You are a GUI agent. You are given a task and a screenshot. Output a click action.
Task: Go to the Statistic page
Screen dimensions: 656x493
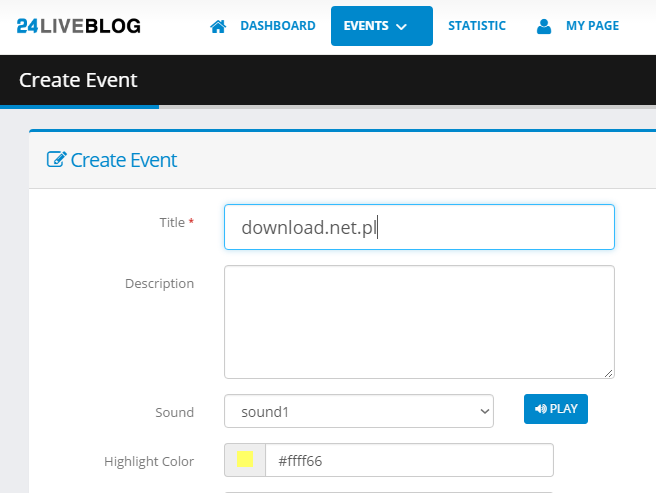tap(477, 26)
